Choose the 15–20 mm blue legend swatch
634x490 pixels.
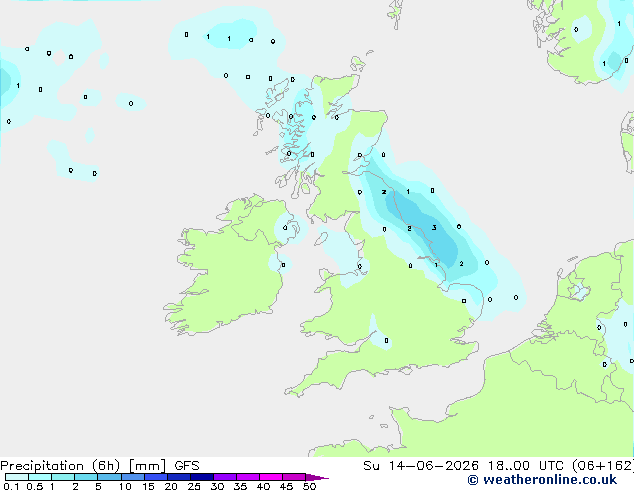click(155, 477)
